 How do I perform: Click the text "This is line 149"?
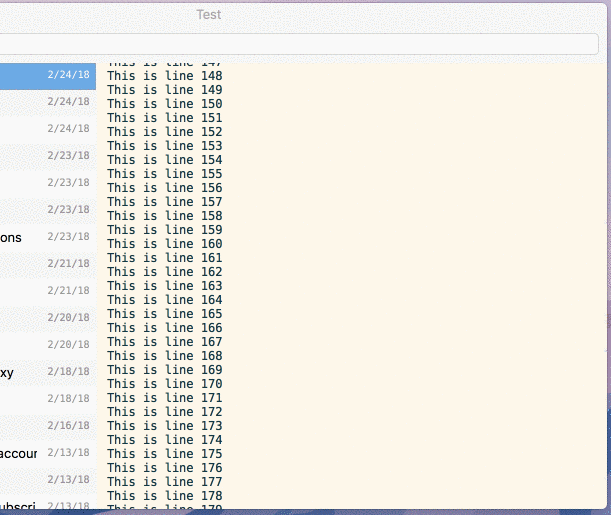click(165, 90)
